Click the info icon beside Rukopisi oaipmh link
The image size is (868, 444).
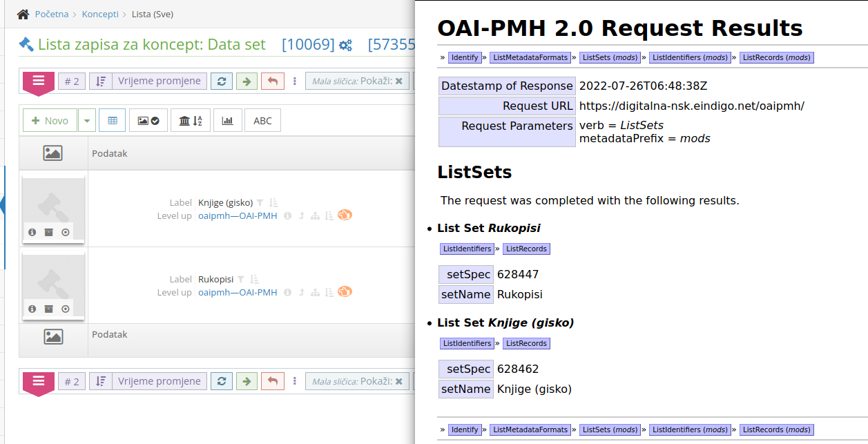[x=287, y=292]
